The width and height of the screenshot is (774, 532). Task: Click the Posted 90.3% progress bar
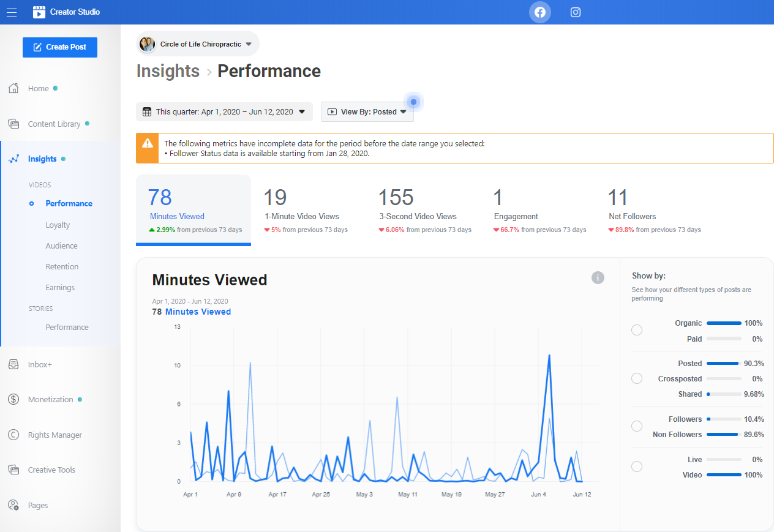pos(724,364)
